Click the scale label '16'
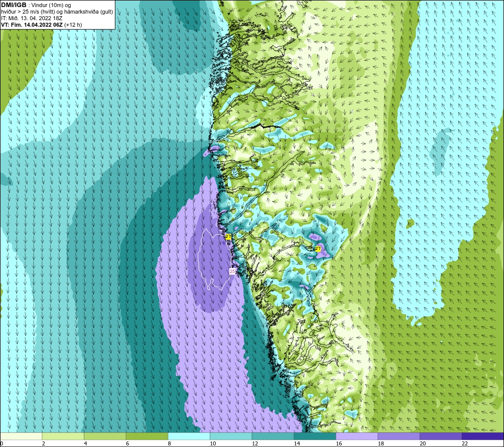504x447 pixels. [x=339, y=443]
